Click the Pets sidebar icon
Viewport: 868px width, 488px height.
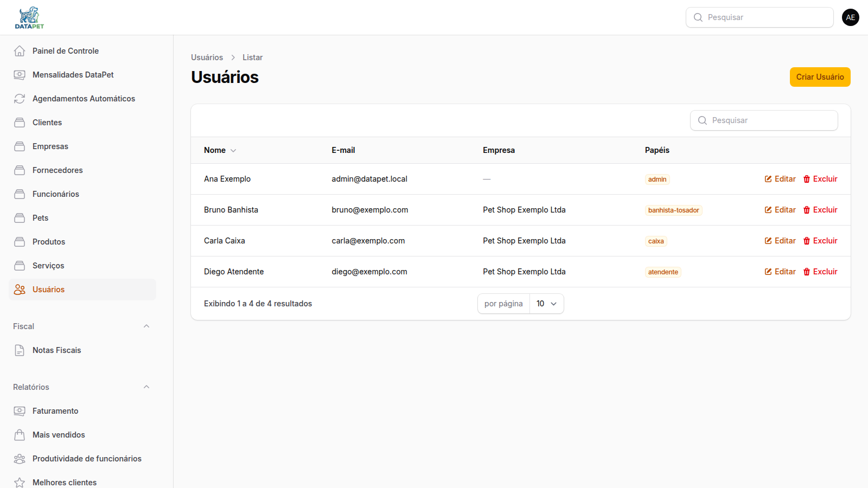20,218
